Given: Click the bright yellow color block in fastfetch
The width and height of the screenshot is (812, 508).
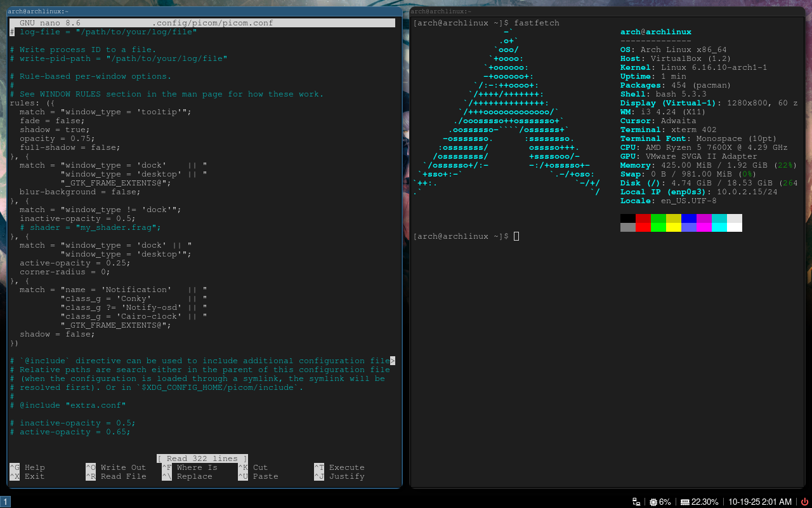Looking at the screenshot, I should click(673, 227).
